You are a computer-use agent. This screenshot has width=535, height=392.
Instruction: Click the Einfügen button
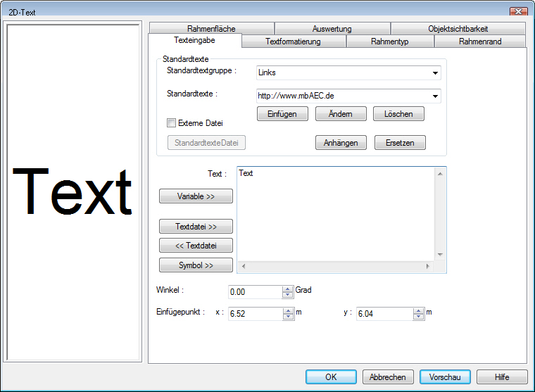(282, 113)
